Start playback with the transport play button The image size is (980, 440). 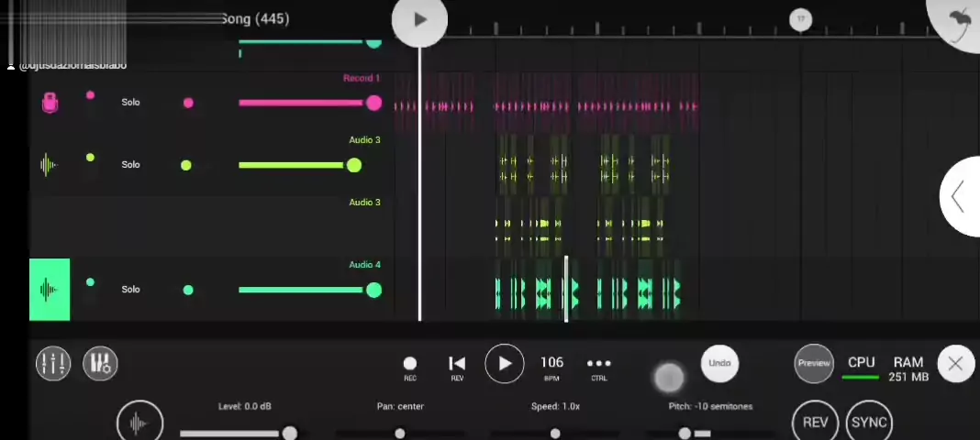click(504, 364)
